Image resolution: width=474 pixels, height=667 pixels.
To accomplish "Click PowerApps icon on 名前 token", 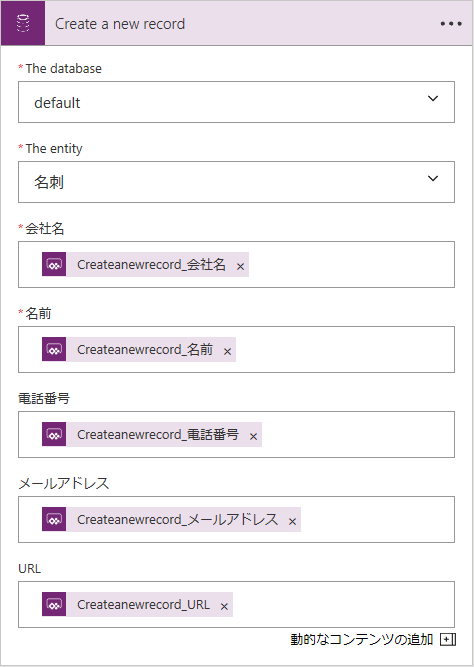I will (54, 349).
